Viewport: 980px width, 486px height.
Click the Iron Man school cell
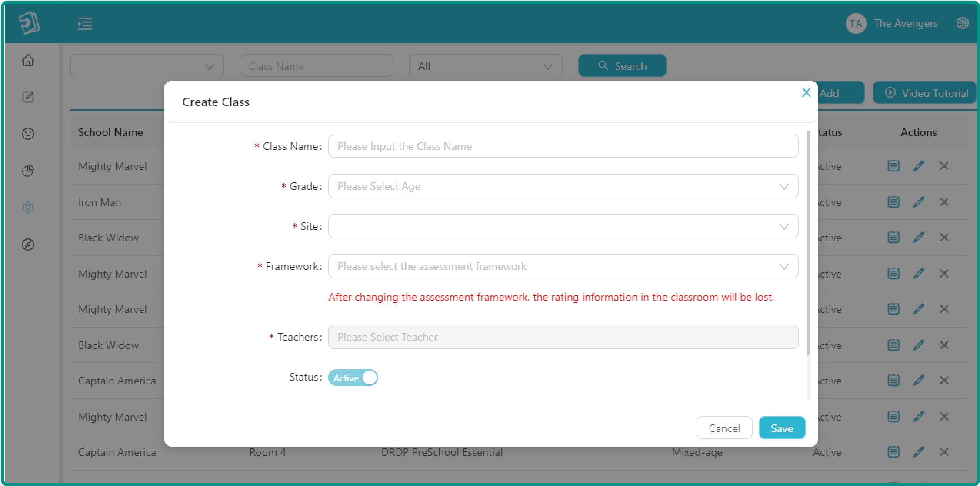pyautogui.click(x=100, y=202)
